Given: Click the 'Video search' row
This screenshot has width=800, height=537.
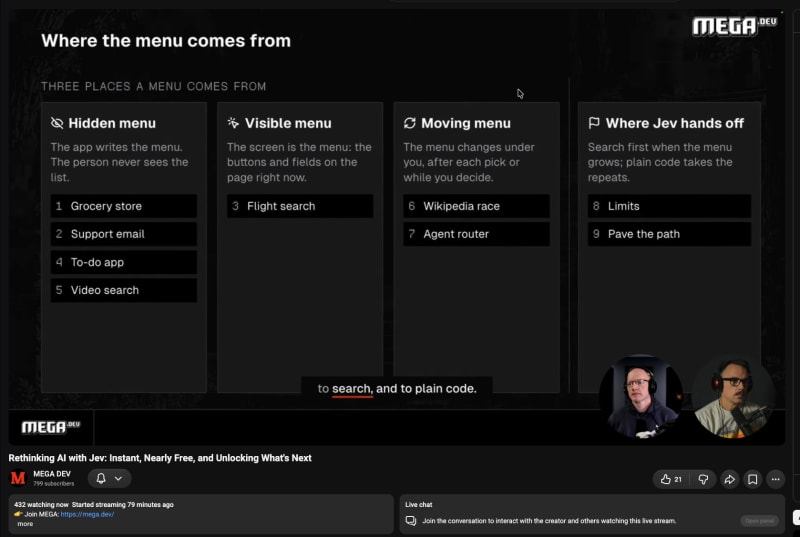Looking at the screenshot, I should [123, 290].
